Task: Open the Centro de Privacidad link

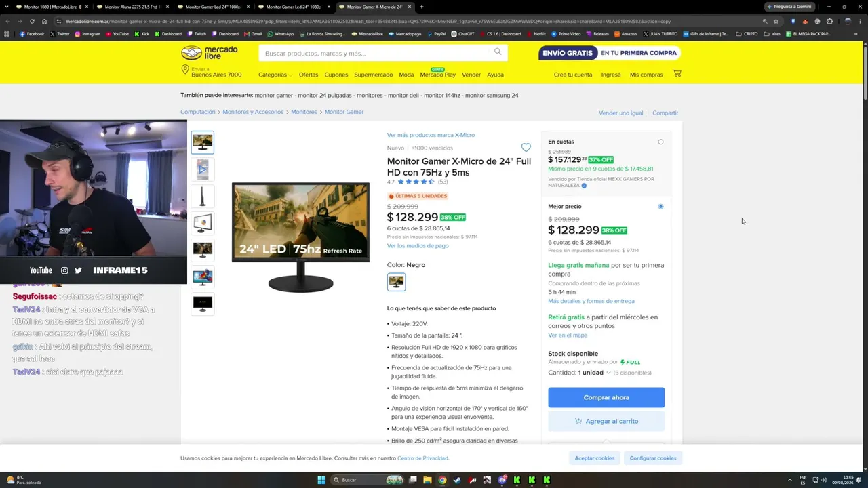Action: (423, 458)
